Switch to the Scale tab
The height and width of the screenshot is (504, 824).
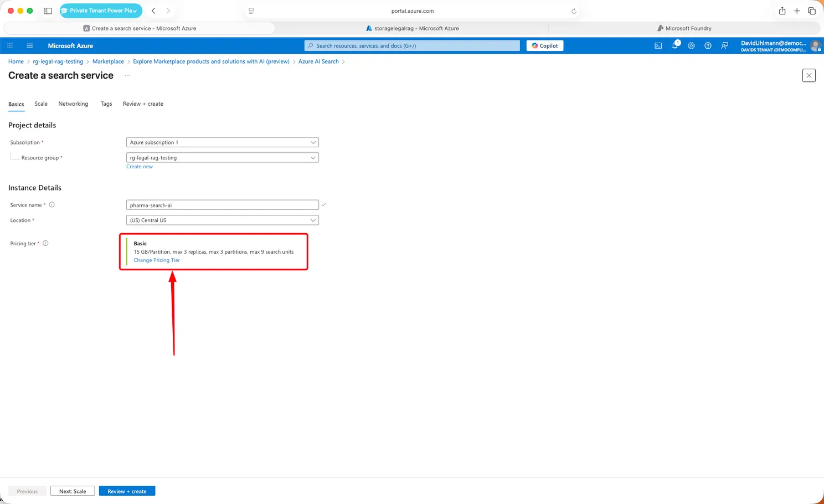click(41, 104)
